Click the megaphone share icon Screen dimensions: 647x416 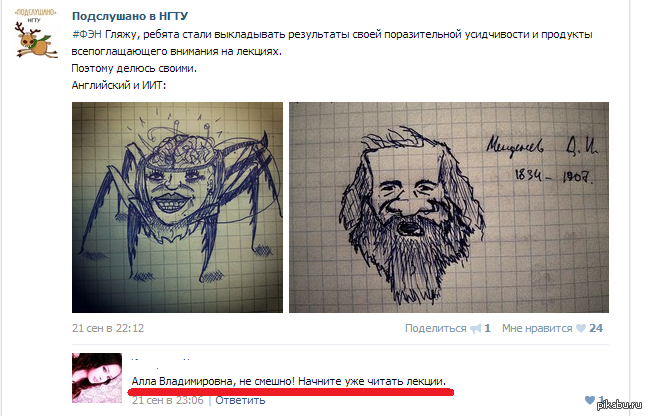[x=476, y=329]
